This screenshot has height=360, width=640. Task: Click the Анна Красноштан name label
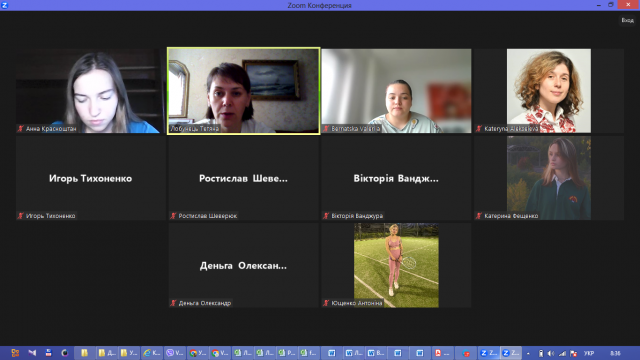(x=51, y=129)
